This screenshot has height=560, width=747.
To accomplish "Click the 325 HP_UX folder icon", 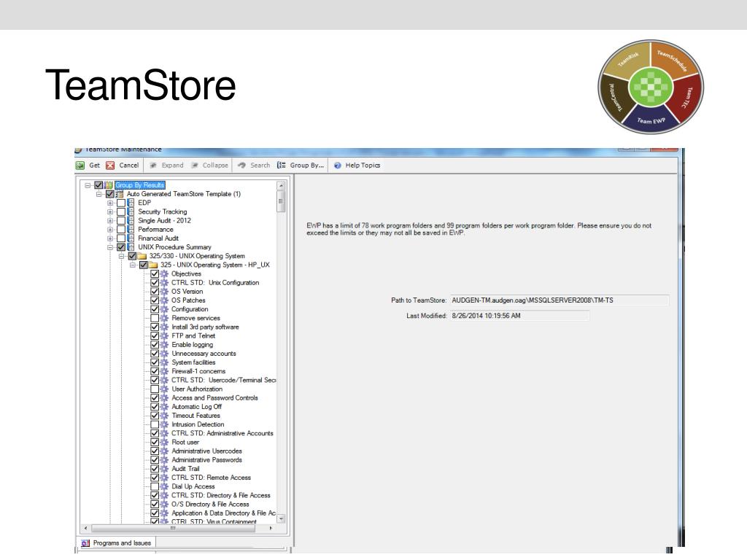I will point(153,265).
